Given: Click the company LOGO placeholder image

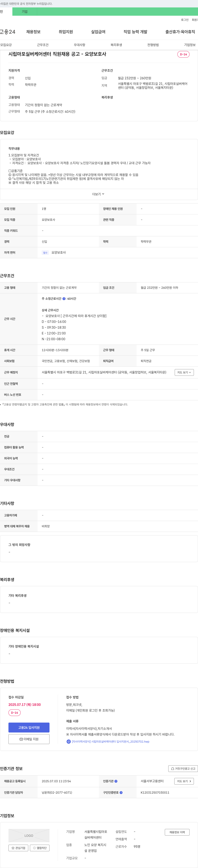Looking at the screenshot, I should point(29,835).
